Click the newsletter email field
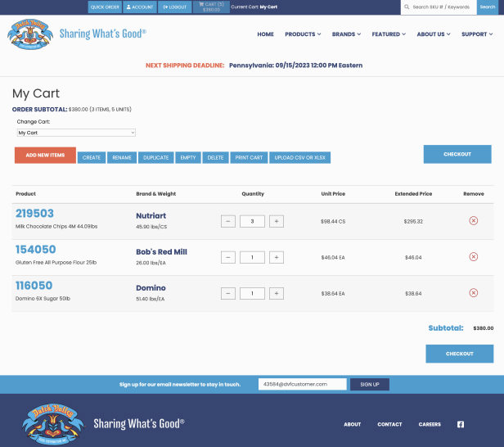The width and height of the screenshot is (504, 447). click(303, 384)
